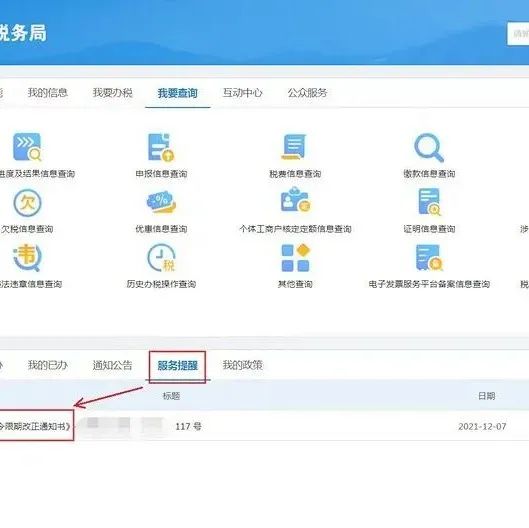Open the progress and results query icon
The height and width of the screenshot is (528, 529).
[27, 147]
